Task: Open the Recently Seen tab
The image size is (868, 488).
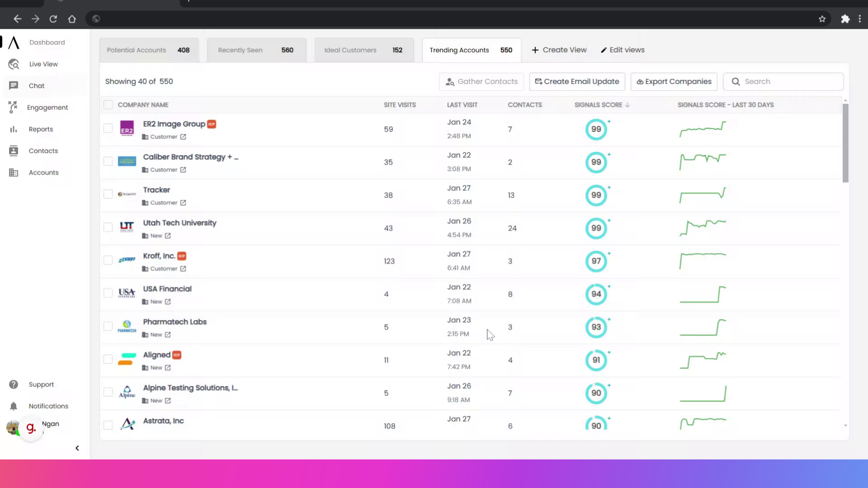Action: pyautogui.click(x=240, y=50)
